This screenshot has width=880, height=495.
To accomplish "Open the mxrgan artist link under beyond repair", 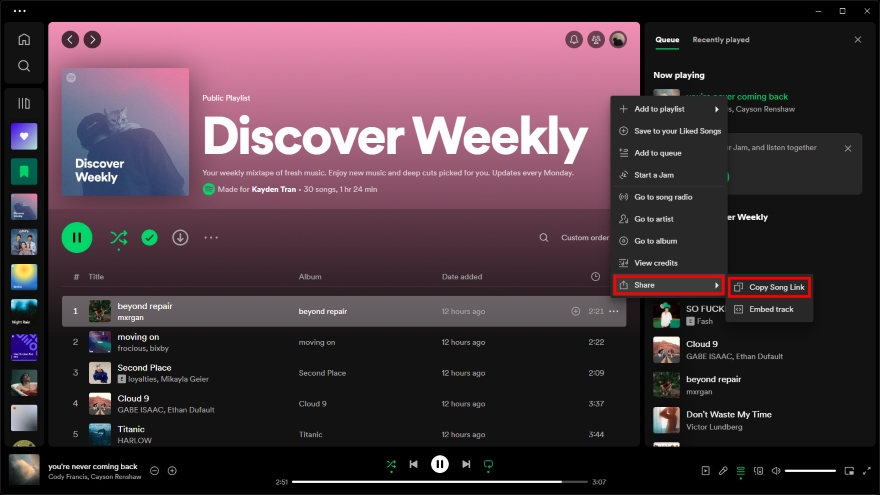I will tap(130, 318).
